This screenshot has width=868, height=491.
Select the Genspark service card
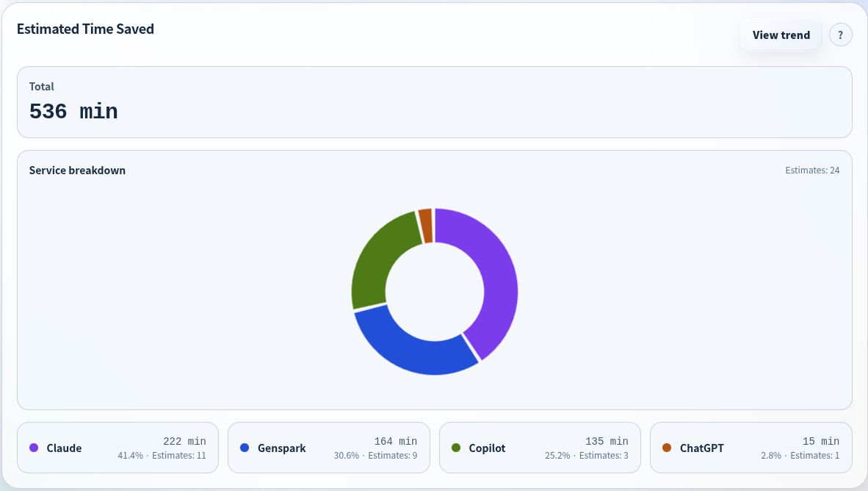[329, 448]
